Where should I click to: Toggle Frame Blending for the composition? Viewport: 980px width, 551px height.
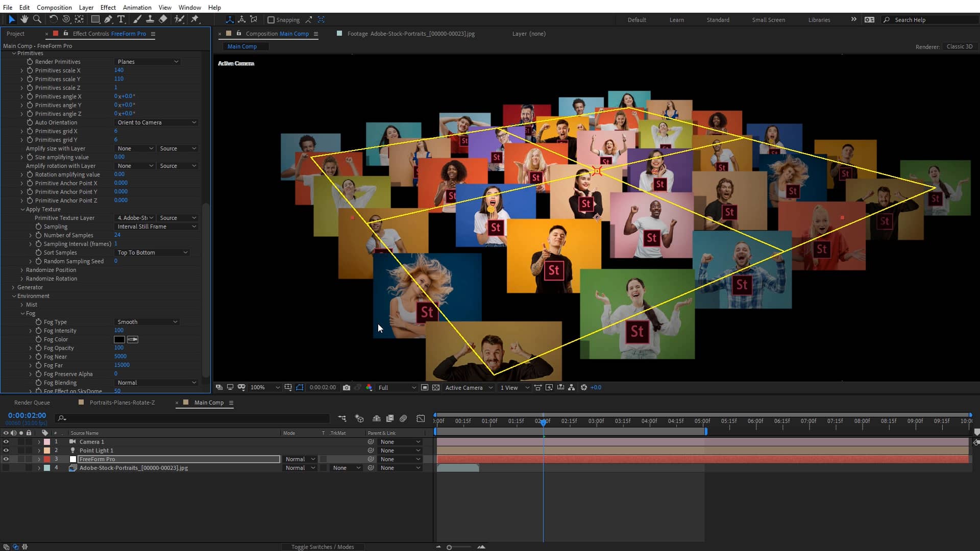[x=390, y=418]
